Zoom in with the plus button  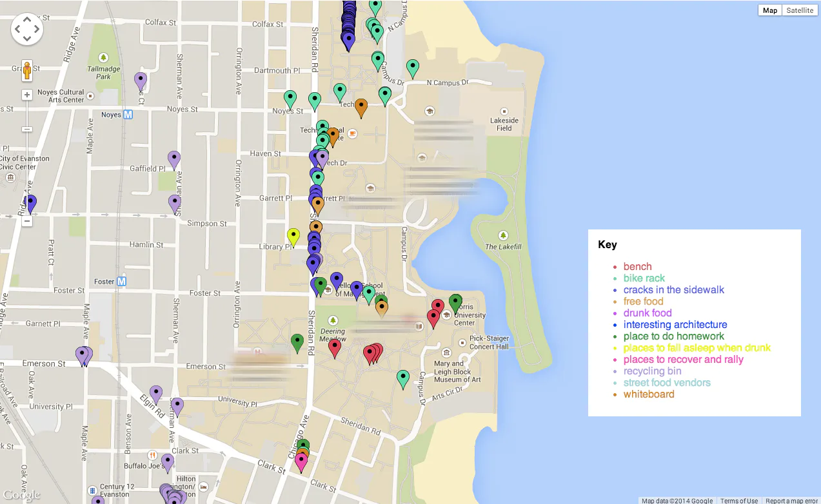27,95
